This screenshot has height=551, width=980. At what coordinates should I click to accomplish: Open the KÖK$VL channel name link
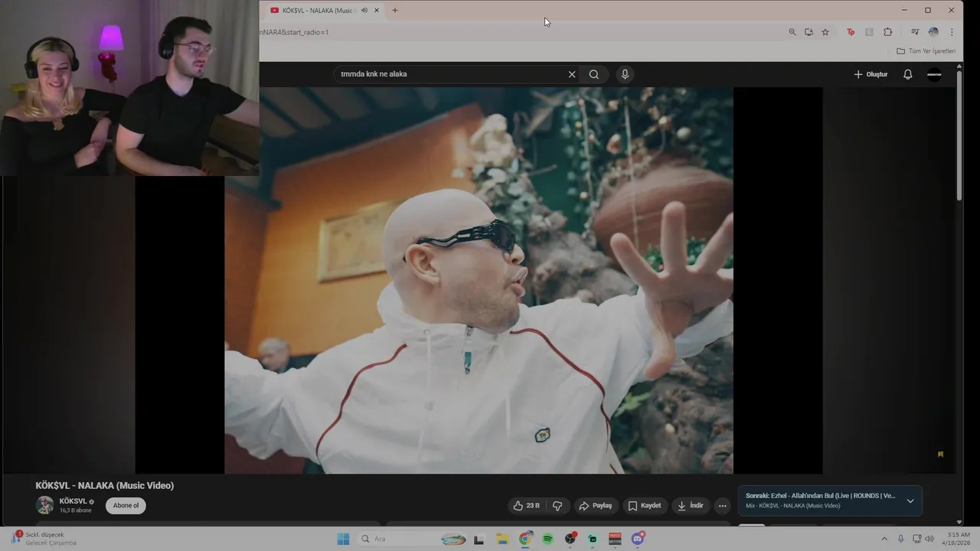click(x=73, y=501)
